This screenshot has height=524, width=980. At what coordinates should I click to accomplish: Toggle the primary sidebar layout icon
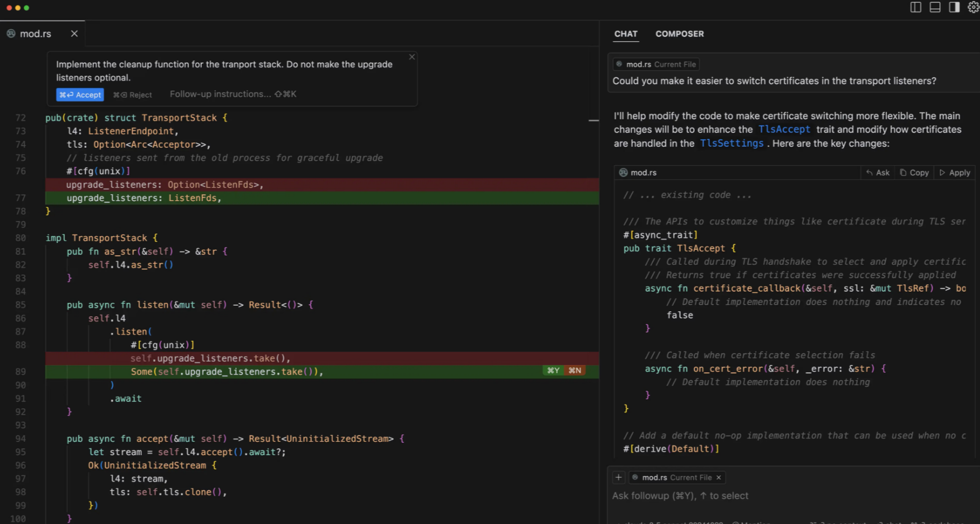(916, 7)
